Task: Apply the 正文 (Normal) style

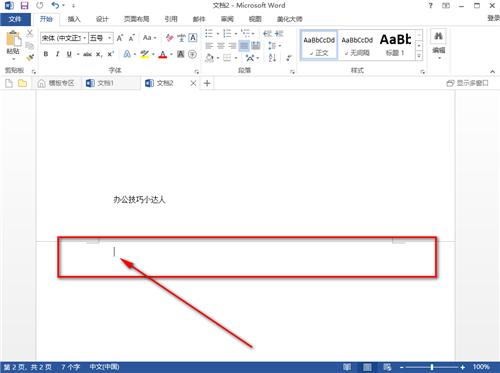Action: (x=319, y=45)
